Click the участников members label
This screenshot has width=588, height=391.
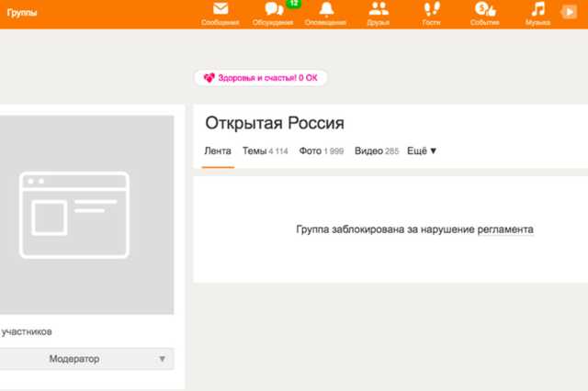pyautogui.click(x=27, y=332)
